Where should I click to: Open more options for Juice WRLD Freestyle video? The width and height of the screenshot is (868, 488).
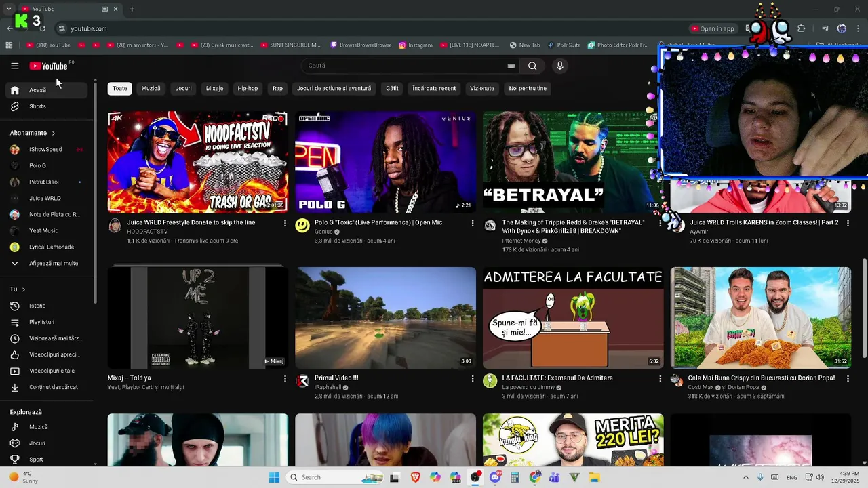[x=285, y=223]
